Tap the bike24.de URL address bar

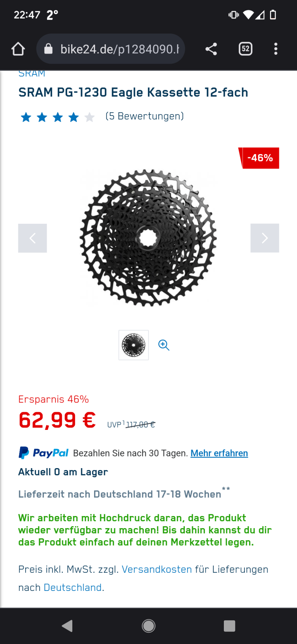point(111,49)
